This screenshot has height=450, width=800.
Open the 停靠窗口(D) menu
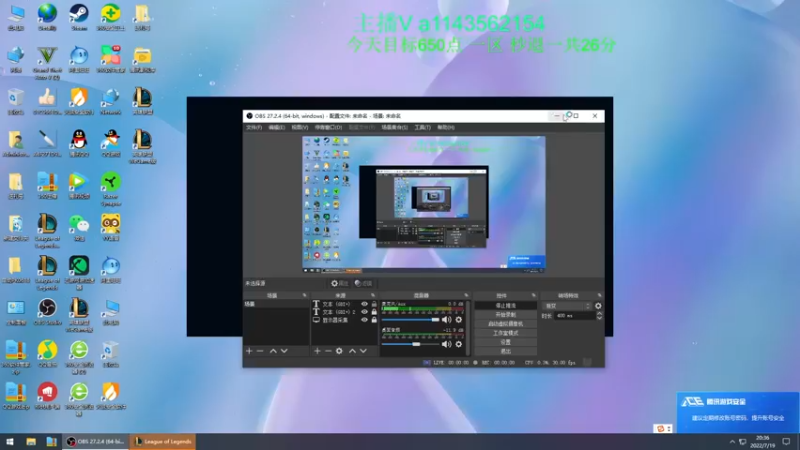click(328, 128)
